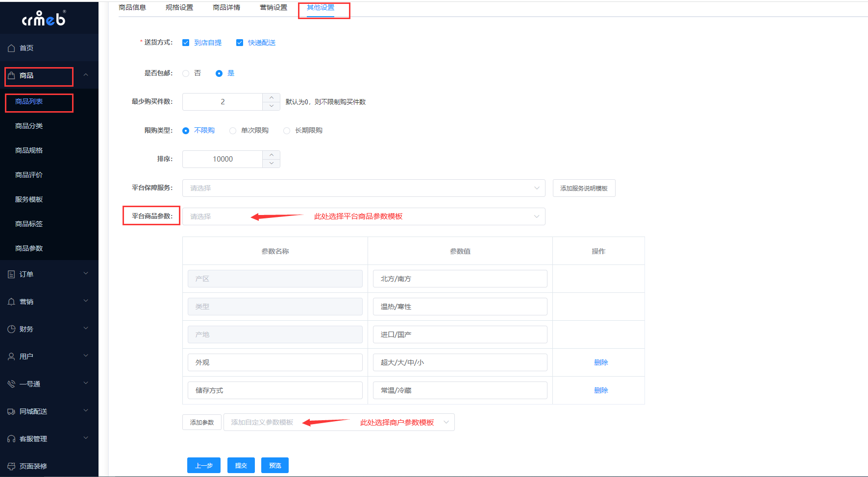Click the headset icon beside 客服管理
Image resolution: width=868 pixels, height=477 pixels.
pos(11,439)
